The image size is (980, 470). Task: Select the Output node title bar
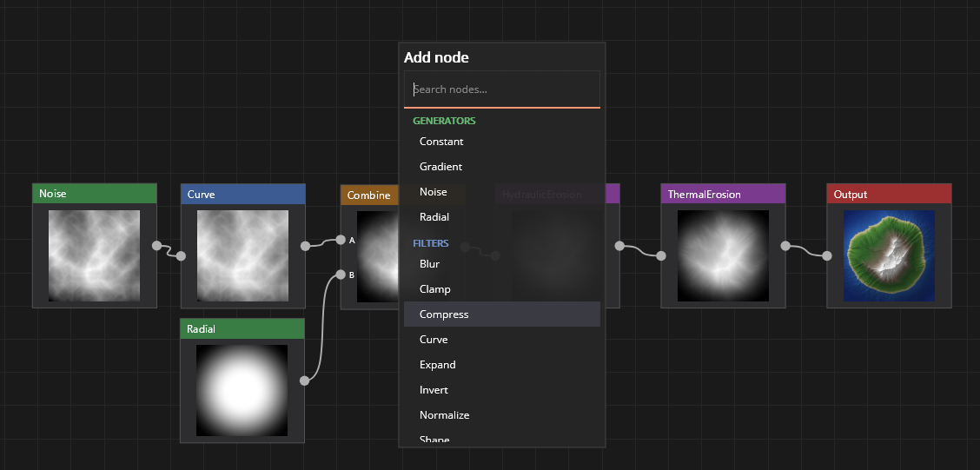pyautogui.click(x=889, y=195)
